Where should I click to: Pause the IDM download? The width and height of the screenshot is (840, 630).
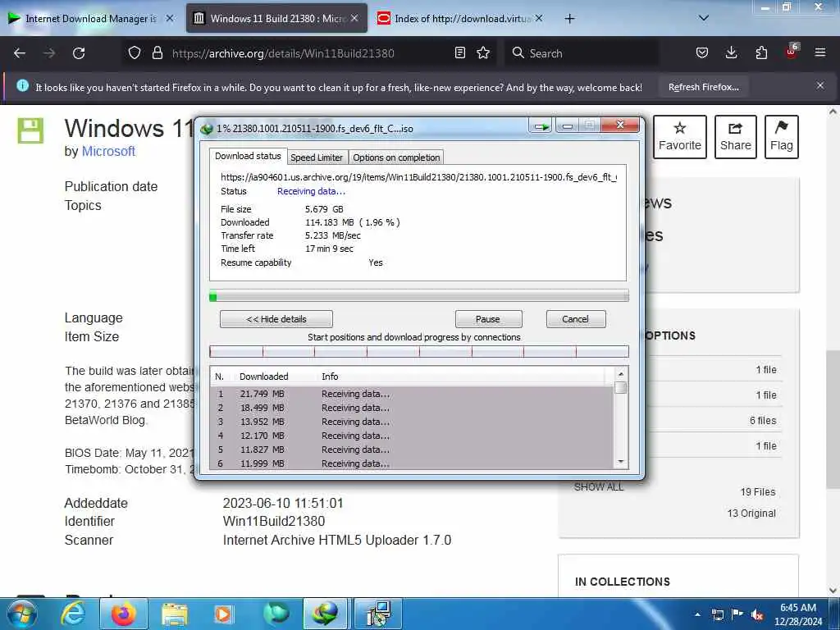coord(487,319)
